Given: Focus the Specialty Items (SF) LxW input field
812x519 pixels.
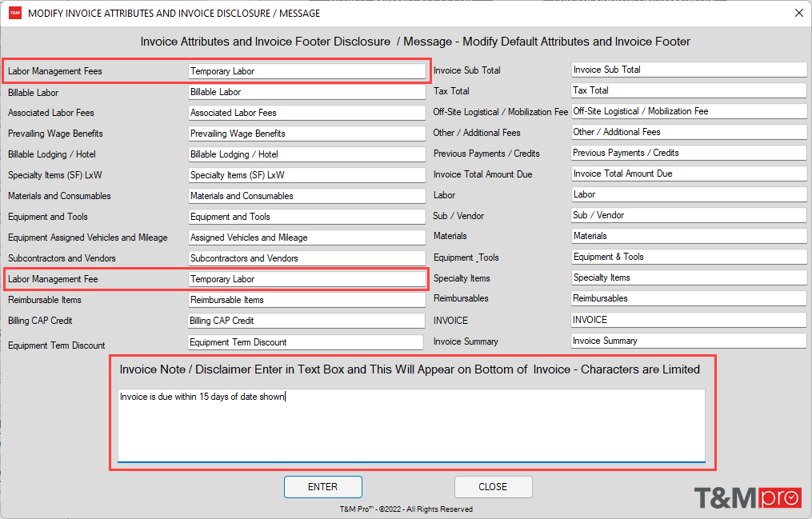Looking at the screenshot, I should (x=306, y=175).
